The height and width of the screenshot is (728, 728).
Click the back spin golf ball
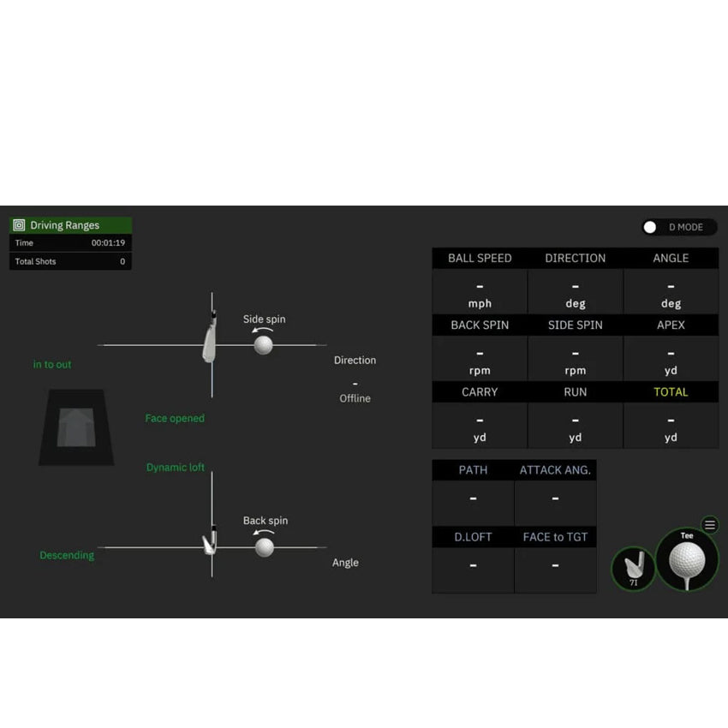point(265,547)
